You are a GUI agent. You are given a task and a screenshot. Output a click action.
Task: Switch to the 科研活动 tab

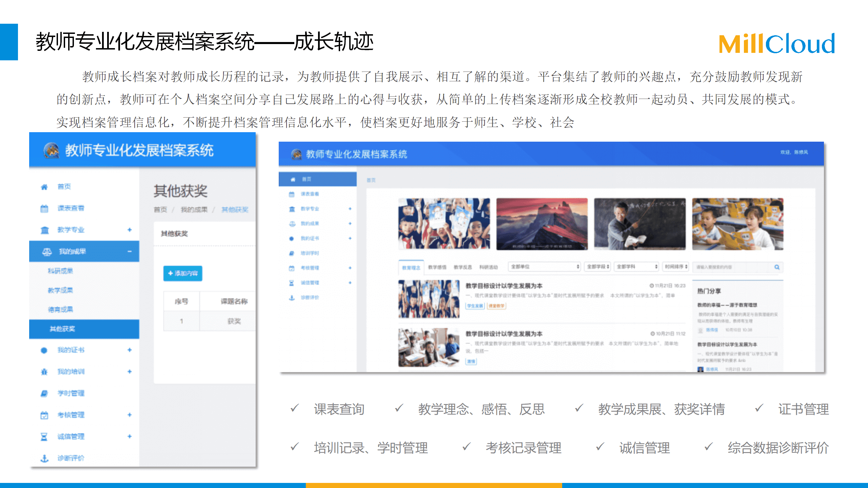pos(489,267)
